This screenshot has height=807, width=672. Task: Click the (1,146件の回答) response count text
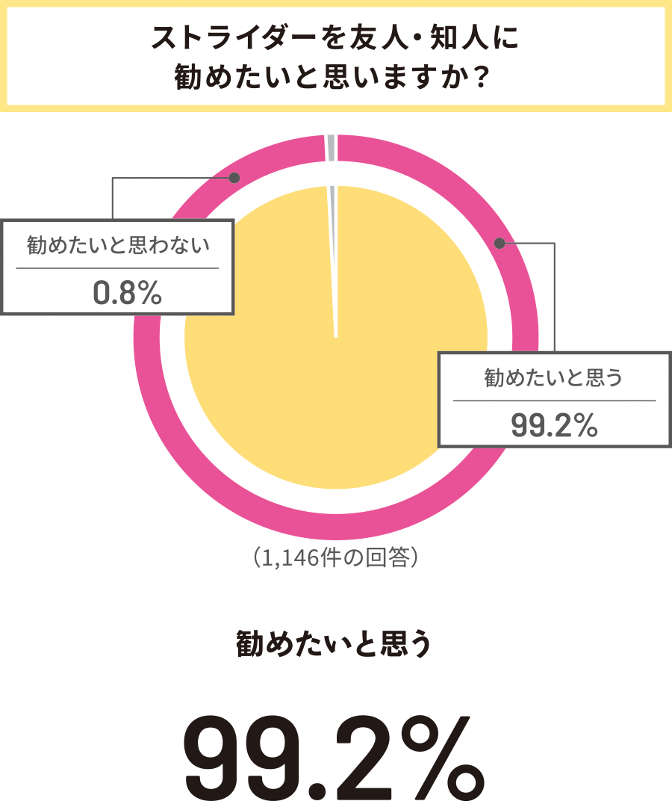[335, 557]
